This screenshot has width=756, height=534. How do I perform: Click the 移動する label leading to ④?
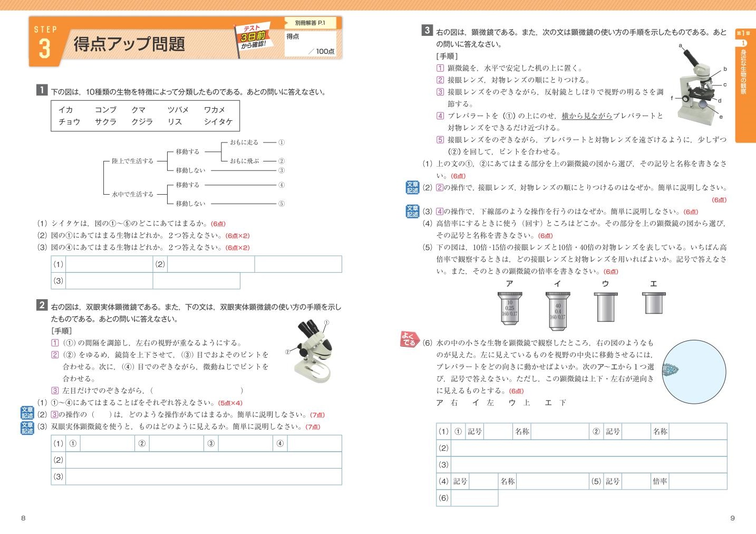(188, 185)
